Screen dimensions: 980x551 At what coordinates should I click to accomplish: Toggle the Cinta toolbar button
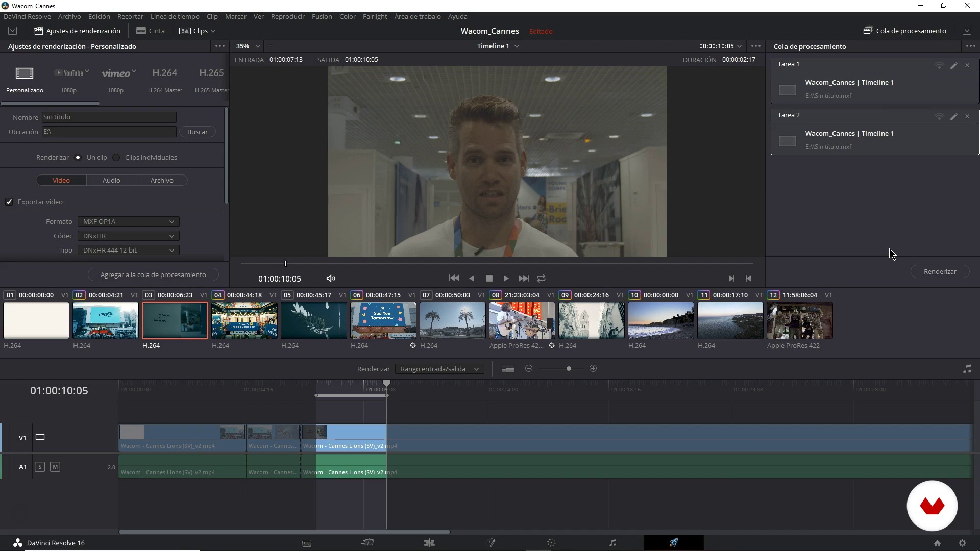click(x=151, y=31)
